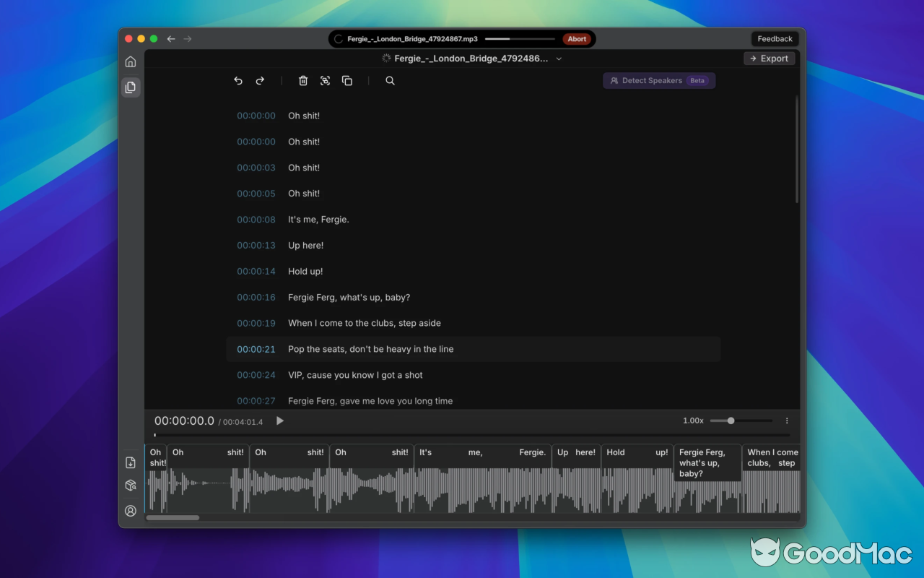
Task: Open the Feedback menu item
Action: coord(775,38)
